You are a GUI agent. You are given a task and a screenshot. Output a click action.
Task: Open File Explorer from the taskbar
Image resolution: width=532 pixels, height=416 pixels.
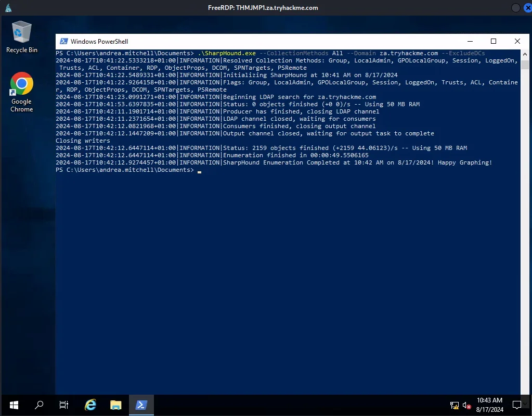coord(115,405)
